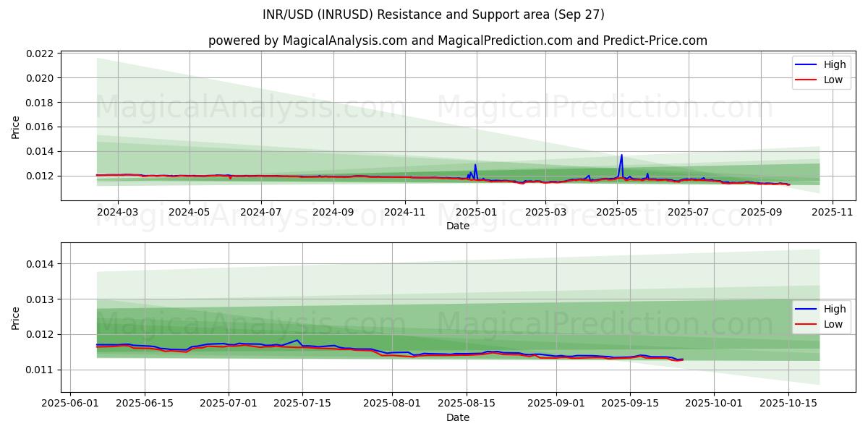868x434 pixels.
Task: Click the Price label of the top chart
Action: 16,127
